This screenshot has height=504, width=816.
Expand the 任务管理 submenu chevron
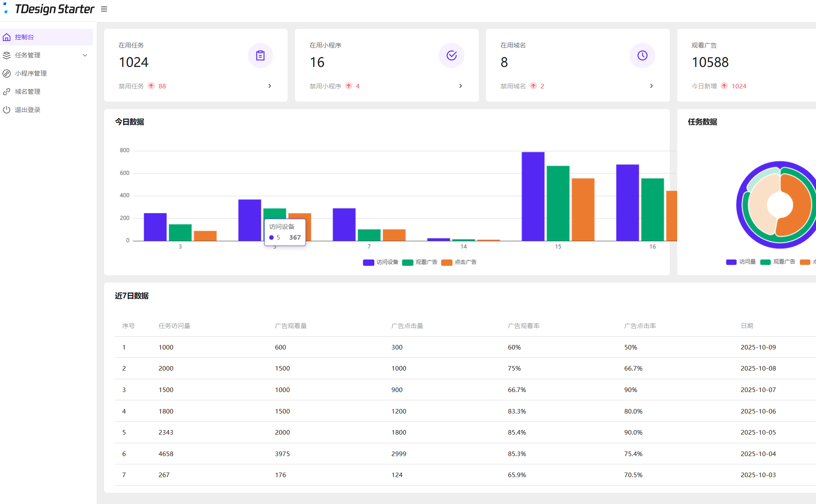pos(85,55)
